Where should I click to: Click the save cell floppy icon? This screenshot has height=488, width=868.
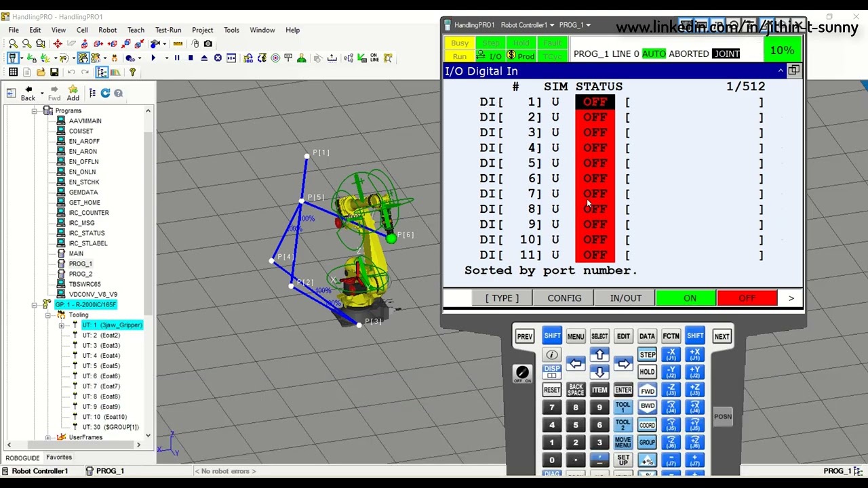54,72
